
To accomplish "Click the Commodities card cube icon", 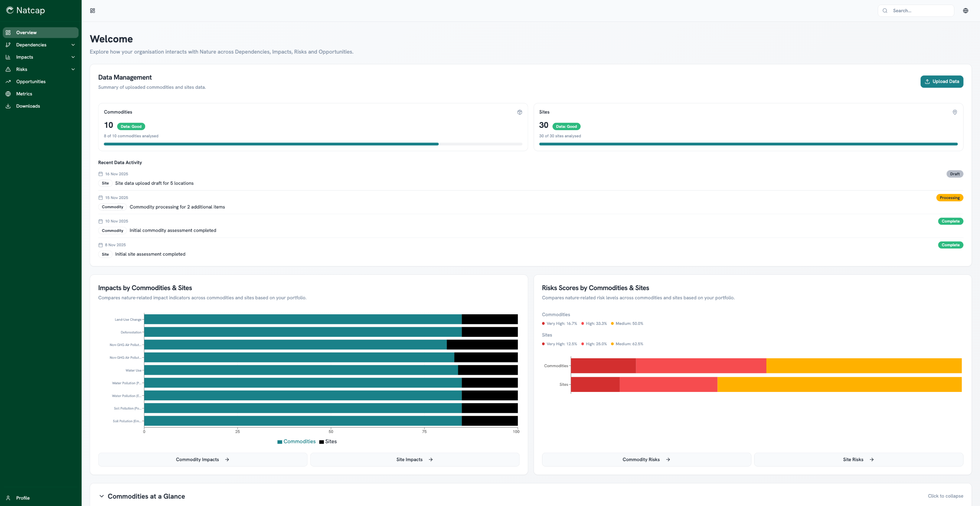I will point(519,112).
